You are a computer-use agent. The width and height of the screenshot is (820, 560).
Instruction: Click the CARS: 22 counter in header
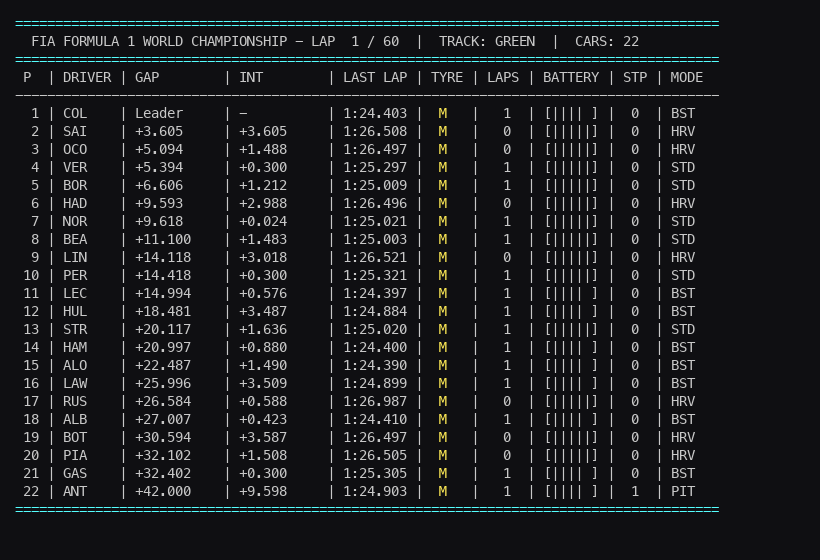(607, 41)
